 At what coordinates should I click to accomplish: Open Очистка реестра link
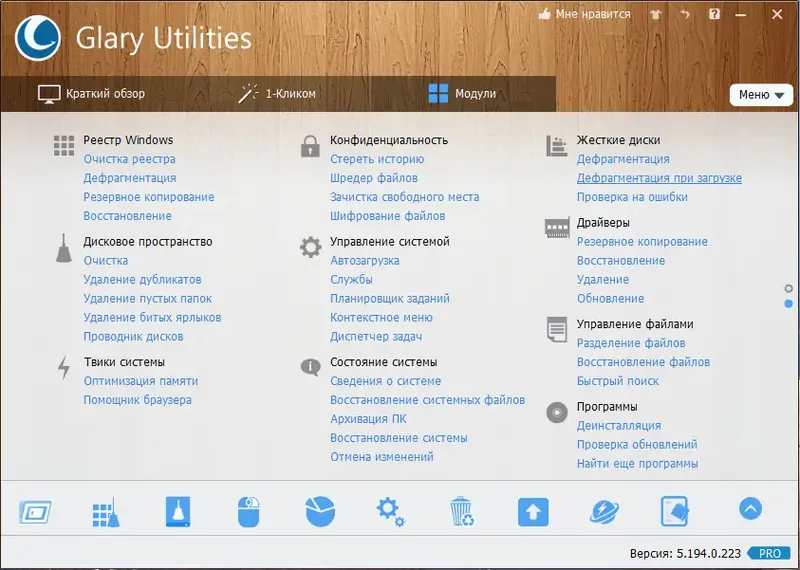pyautogui.click(x=130, y=159)
